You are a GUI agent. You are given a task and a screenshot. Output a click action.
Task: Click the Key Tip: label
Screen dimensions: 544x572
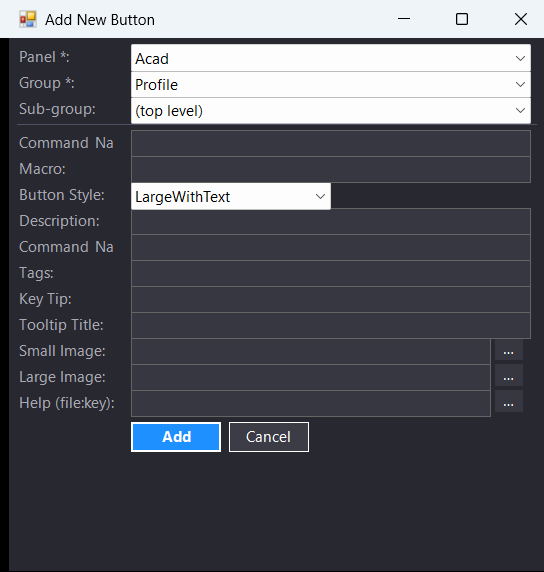45,299
